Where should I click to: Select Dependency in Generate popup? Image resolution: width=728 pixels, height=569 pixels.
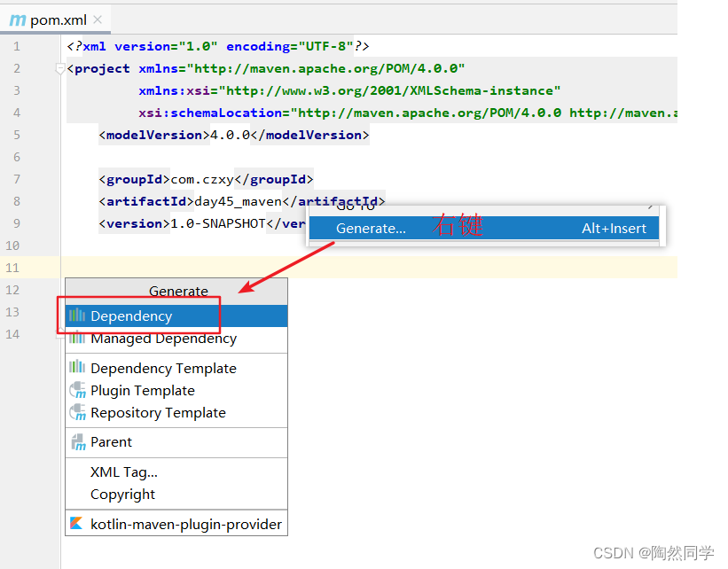176,316
